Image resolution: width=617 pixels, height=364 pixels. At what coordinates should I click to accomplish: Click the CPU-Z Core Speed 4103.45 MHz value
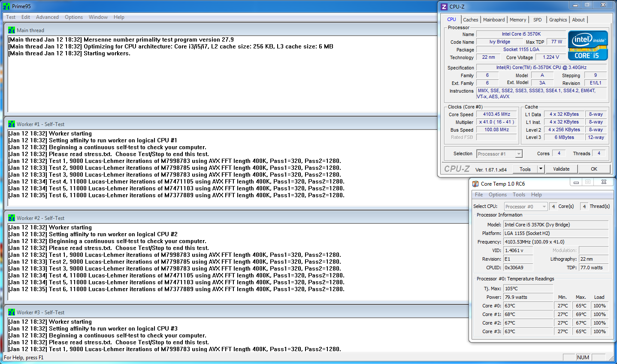[496, 114]
